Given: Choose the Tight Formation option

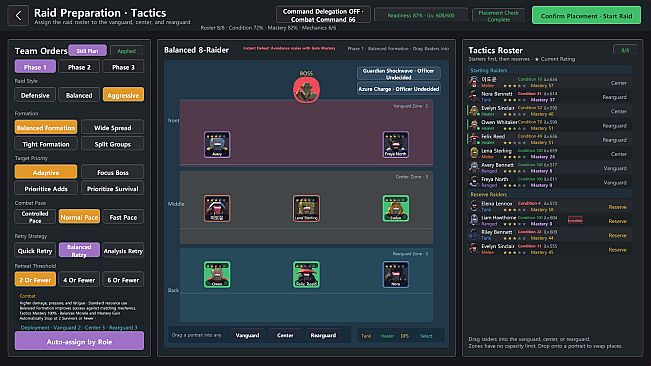Looking at the screenshot, I should (x=46, y=144).
